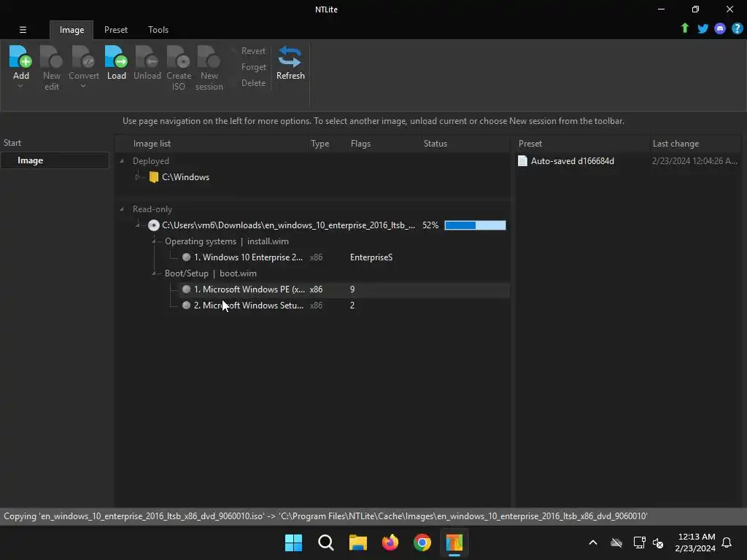
Task: Switch to the Preset tab
Action: (x=116, y=29)
